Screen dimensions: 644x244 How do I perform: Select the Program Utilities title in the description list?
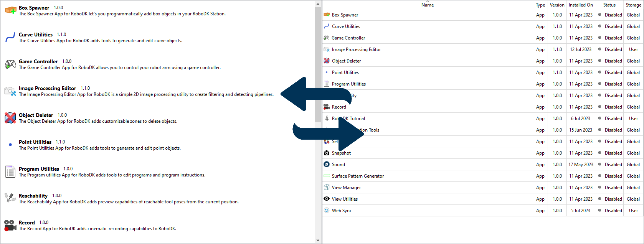(39, 169)
